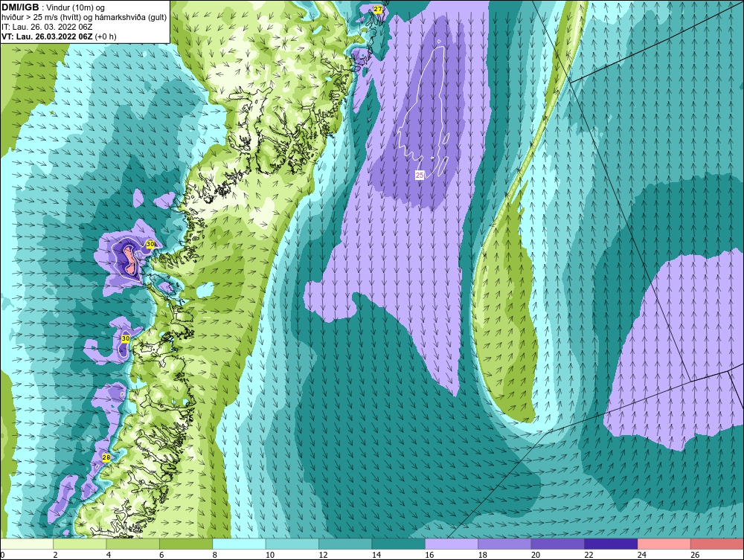
Task: Click the legend scale value 26
Action: click(x=695, y=555)
